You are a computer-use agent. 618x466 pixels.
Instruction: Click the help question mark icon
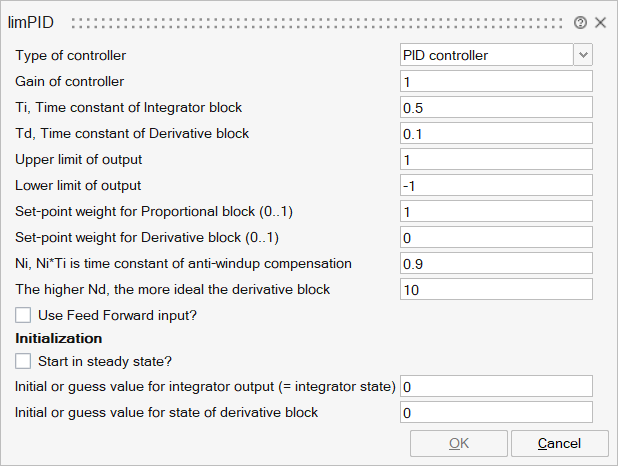(x=580, y=22)
